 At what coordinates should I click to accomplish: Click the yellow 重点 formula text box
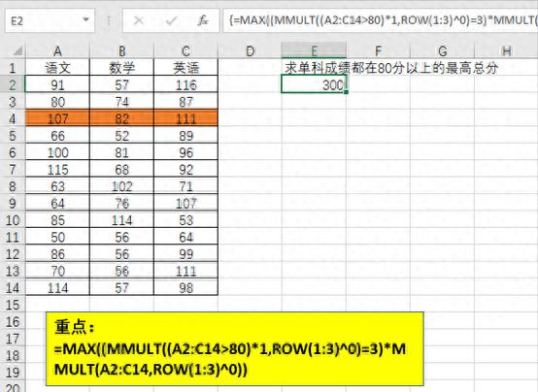(x=235, y=348)
